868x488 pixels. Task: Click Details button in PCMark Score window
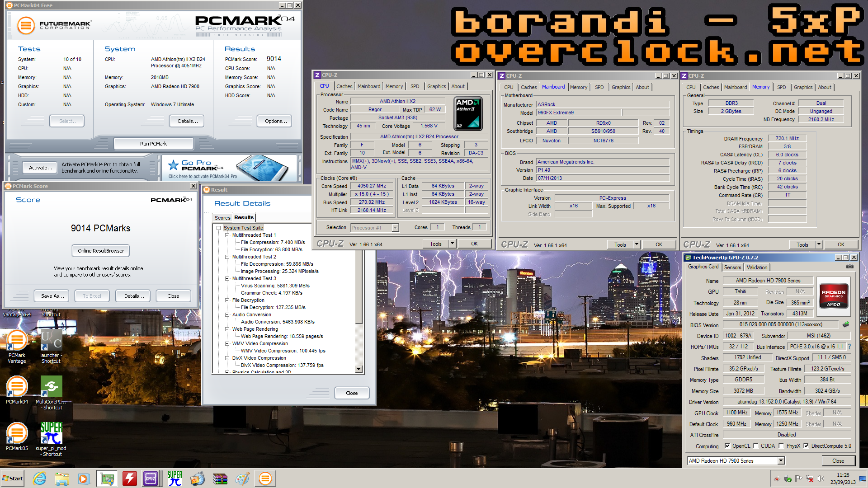pos(133,296)
